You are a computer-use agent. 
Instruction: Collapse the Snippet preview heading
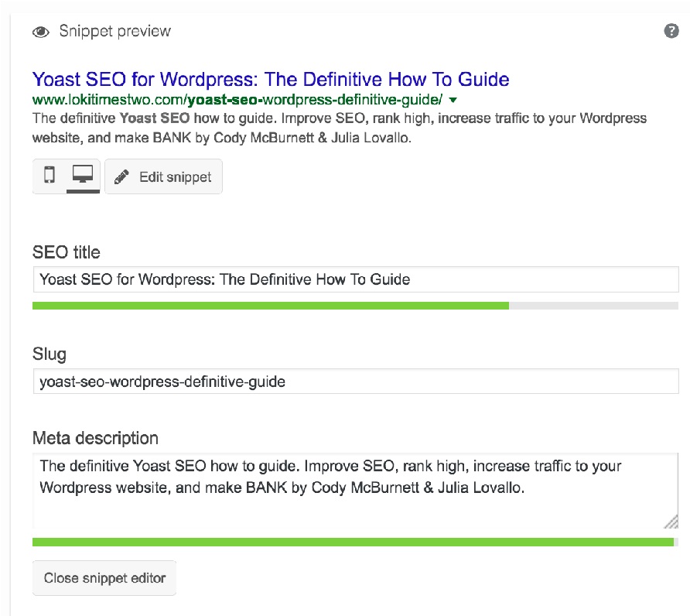[x=115, y=32]
